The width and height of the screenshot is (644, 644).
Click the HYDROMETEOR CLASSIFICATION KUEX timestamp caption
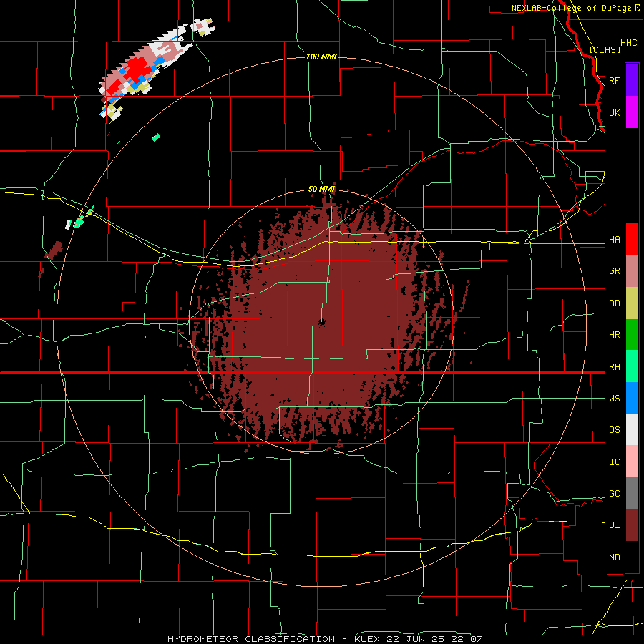point(324,639)
